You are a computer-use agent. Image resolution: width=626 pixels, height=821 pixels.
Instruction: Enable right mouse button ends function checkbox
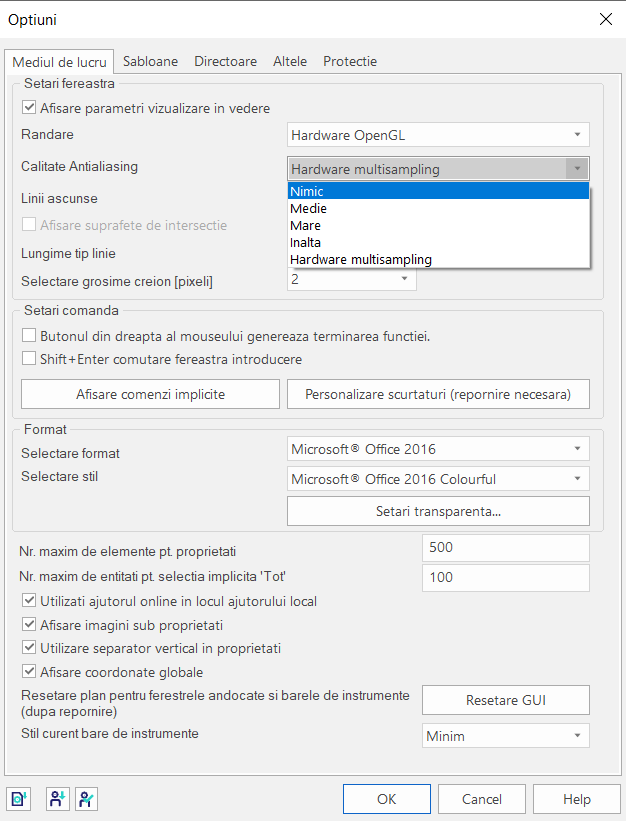29,336
